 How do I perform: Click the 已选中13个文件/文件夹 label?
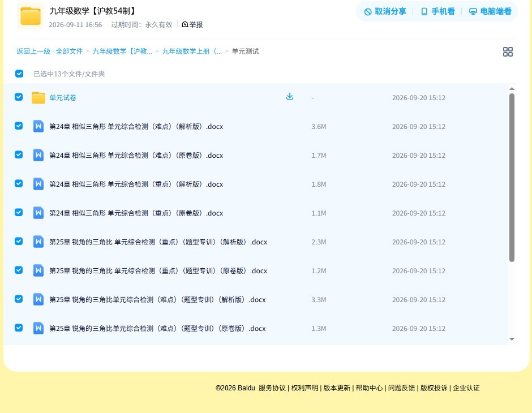click(x=69, y=74)
